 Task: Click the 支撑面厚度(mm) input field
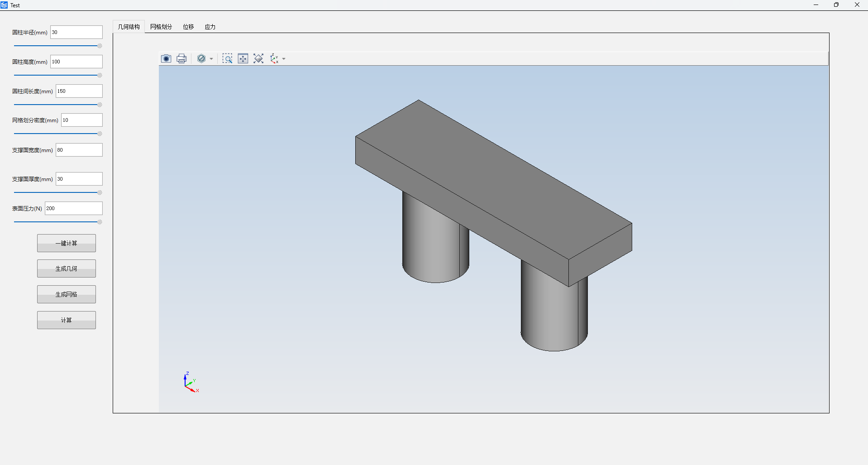coord(79,179)
